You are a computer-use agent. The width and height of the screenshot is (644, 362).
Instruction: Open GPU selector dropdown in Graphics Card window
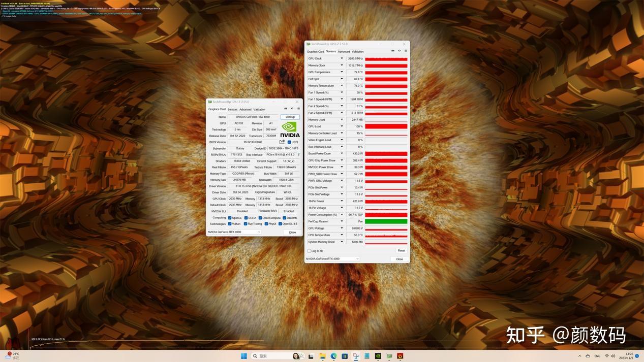[234, 232]
